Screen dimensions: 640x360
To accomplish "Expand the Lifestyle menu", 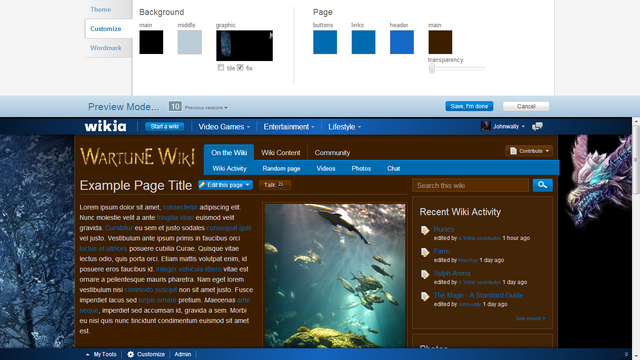I will pyautogui.click(x=344, y=127).
